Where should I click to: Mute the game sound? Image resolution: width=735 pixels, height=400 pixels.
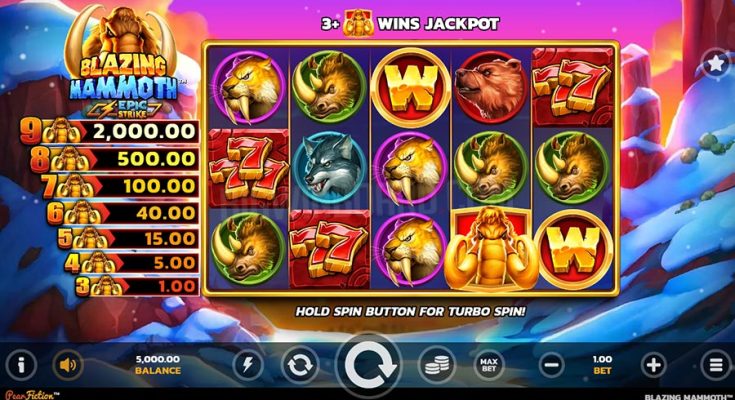[x=68, y=364]
